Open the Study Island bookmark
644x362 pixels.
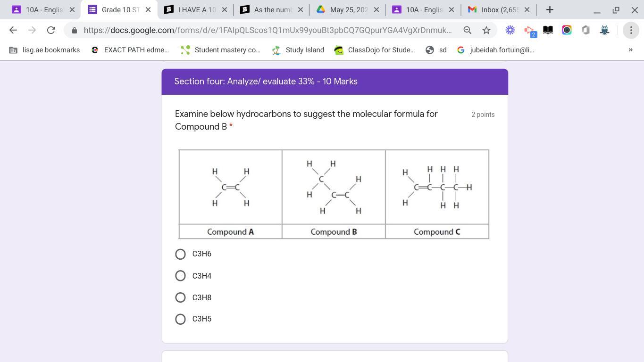(298, 50)
